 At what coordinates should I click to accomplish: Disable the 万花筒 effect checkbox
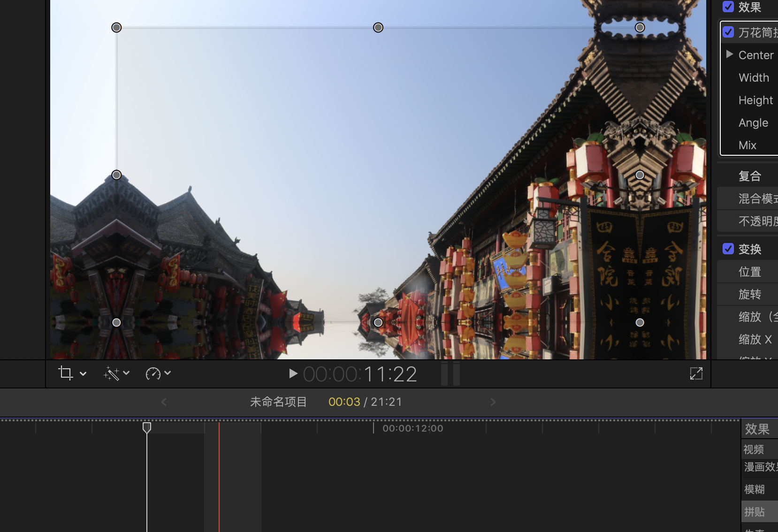tap(728, 32)
